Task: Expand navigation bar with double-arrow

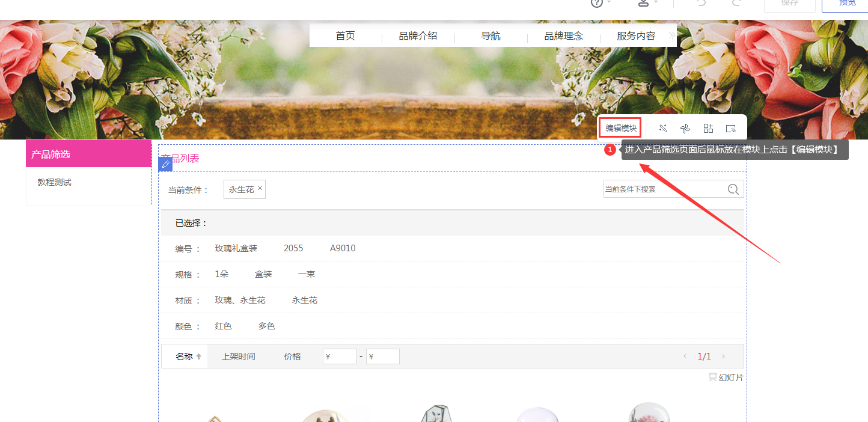Action: tap(672, 36)
